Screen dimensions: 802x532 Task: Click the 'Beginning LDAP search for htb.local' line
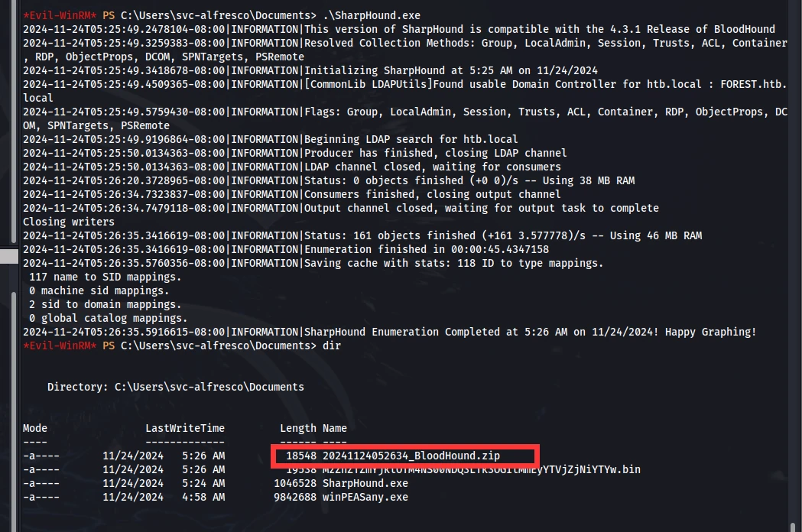pyautogui.click(x=411, y=139)
